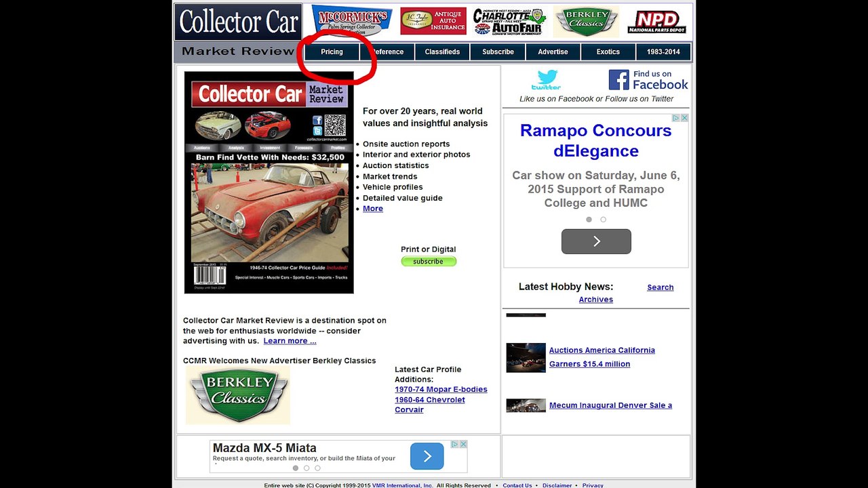
Task: Click the Learn more advertising link
Action: pyautogui.click(x=290, y=341)
